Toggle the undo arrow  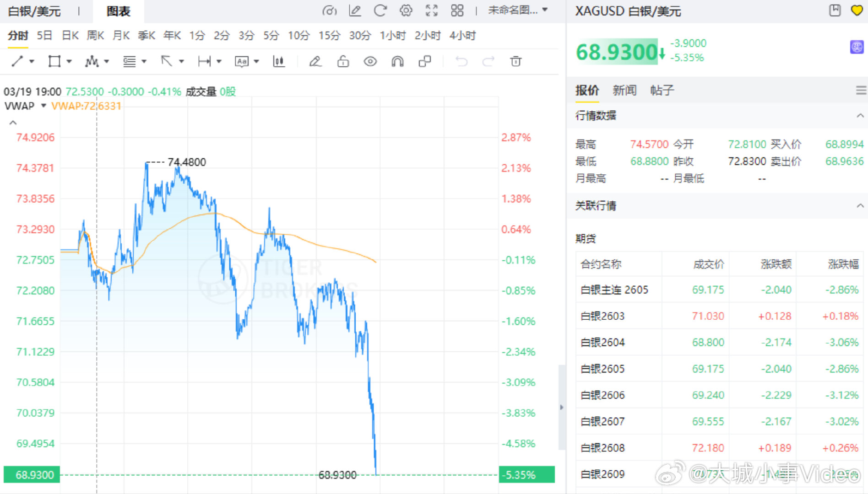[461, 61]
